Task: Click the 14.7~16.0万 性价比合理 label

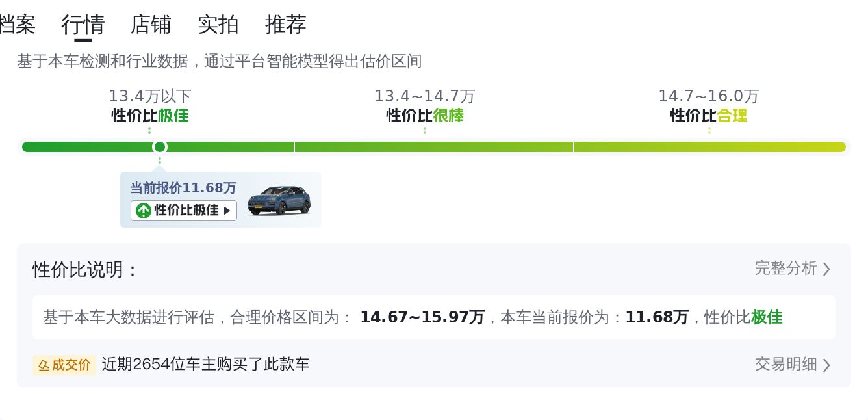Action: (709, 106)
